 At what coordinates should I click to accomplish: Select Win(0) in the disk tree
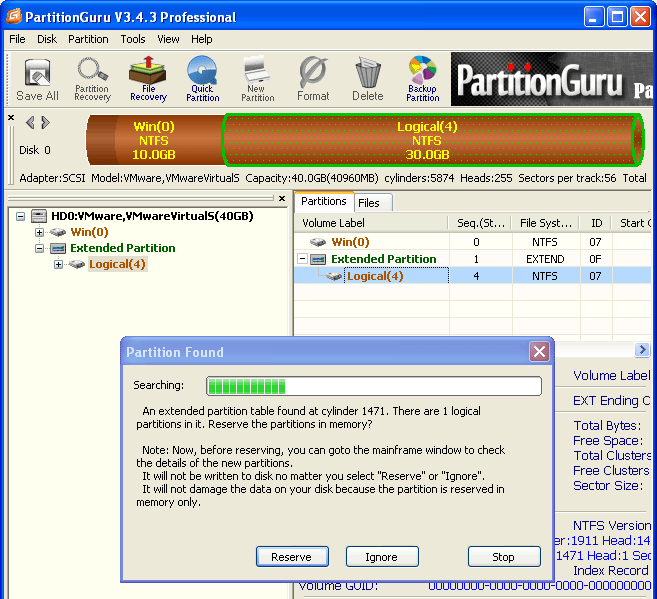coord(89,232)
